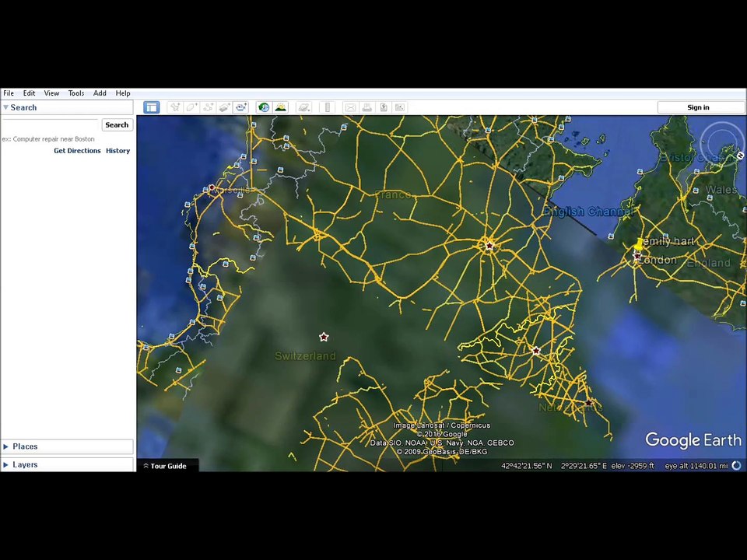747x560 pixels.
Task: Click the star marker at Paris
Action: point(489,247)
